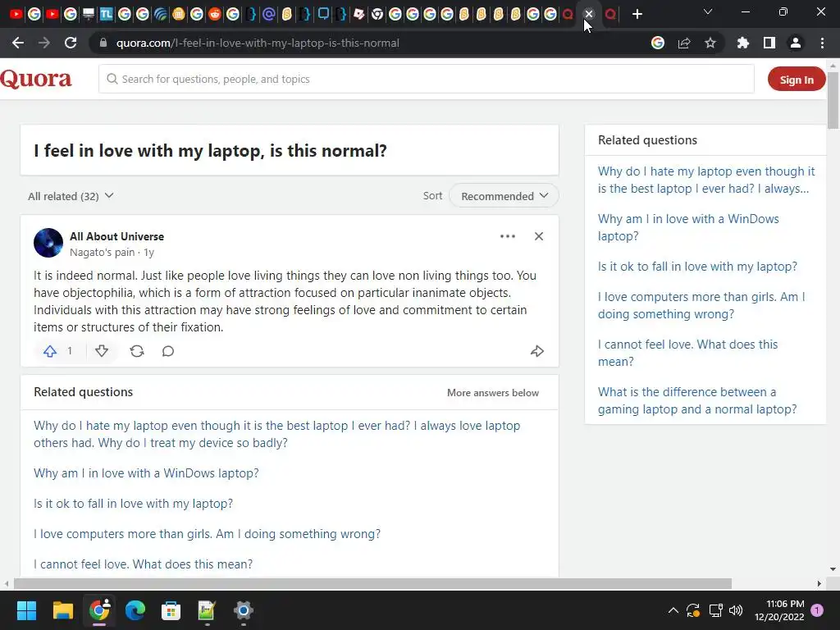Open sidebar link Is it ok to fall in love

coord(697,267)
